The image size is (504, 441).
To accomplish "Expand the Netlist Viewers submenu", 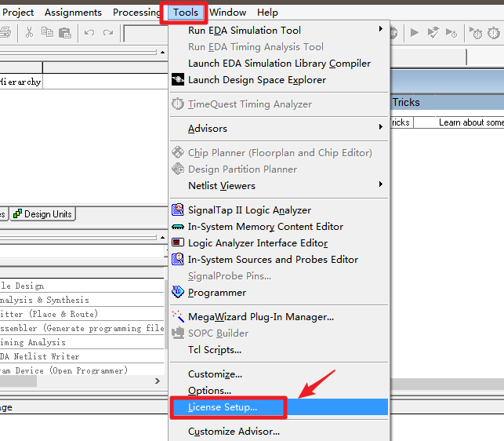I will click(279, 186).
